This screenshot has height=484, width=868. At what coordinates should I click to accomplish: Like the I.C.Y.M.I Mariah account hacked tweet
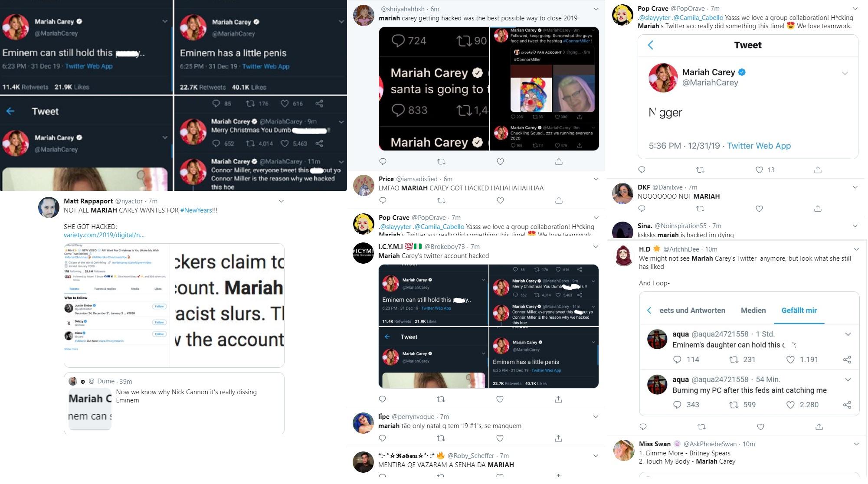[500, 399]
